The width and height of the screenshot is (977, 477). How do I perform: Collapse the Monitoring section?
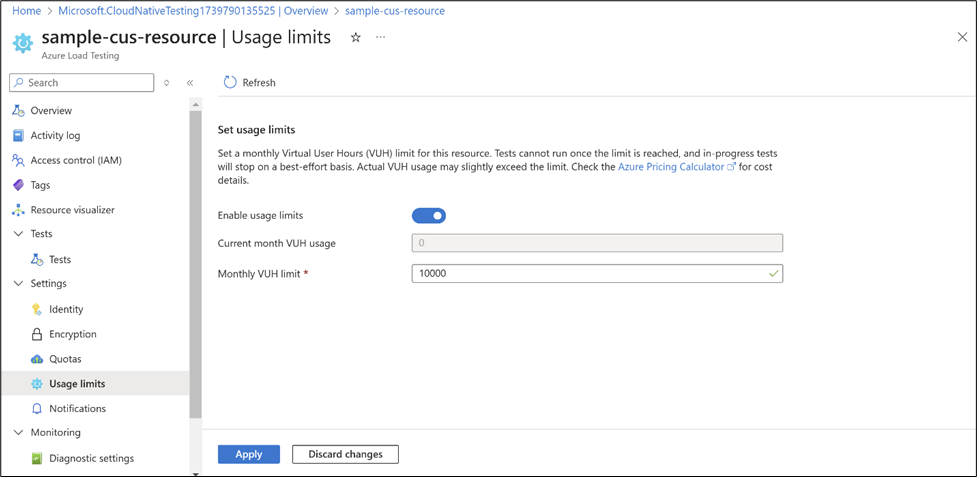point(18,433)
